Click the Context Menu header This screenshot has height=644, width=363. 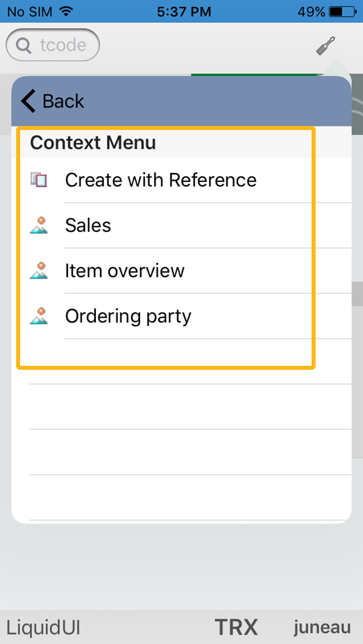[x=93, y=143]
